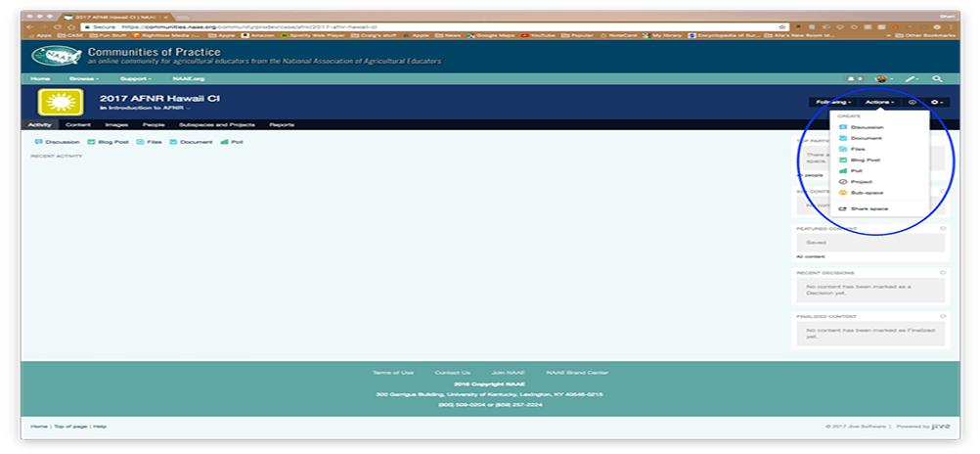This screenshot has width=980, height=454.
Task: Click the notifications bell icon
Action: 851,78
